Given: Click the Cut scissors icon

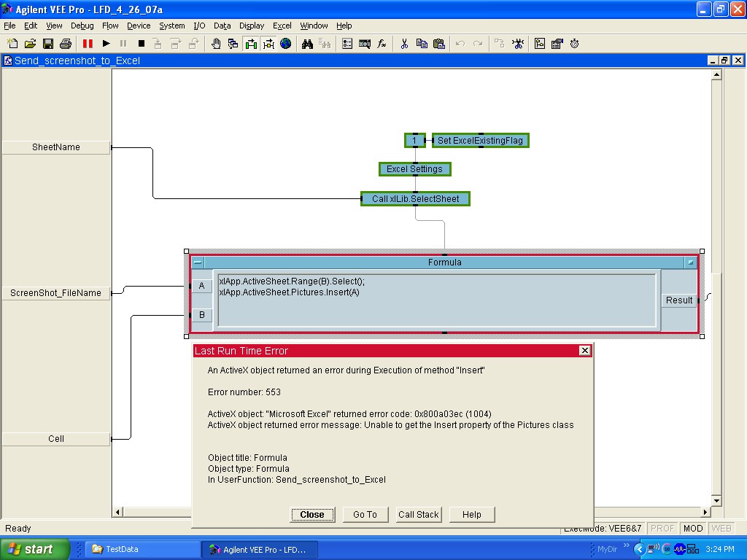Looking at the screenshot, I should [403, 44].
